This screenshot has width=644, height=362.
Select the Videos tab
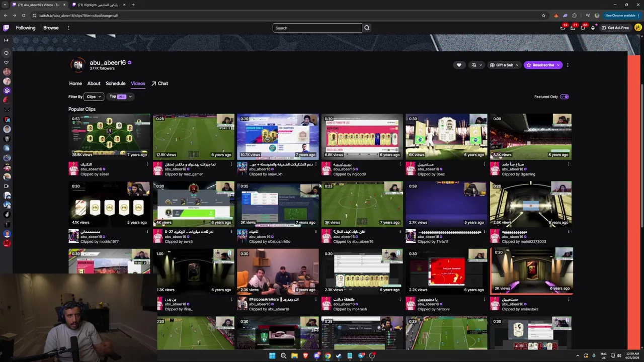pos(138,83)
